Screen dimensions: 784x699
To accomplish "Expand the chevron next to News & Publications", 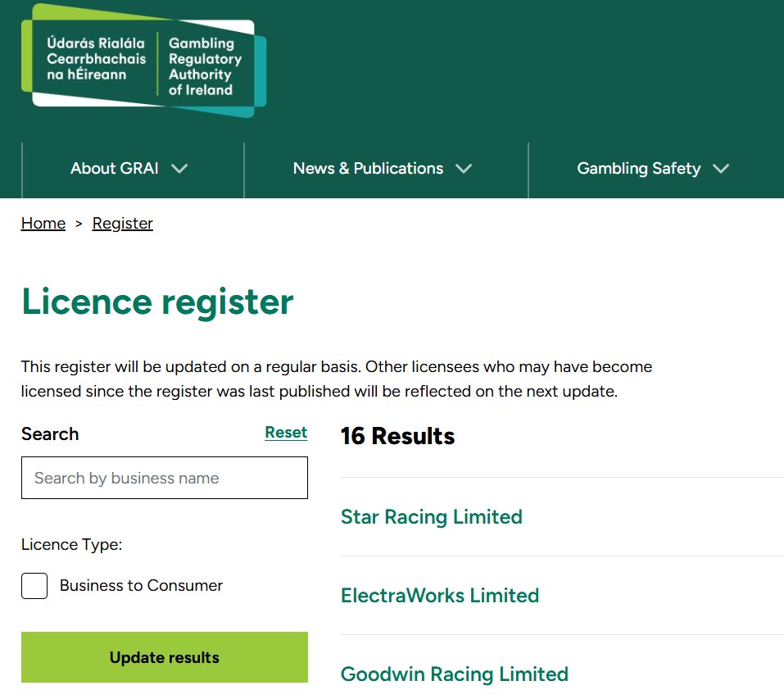I will point(464,169).
